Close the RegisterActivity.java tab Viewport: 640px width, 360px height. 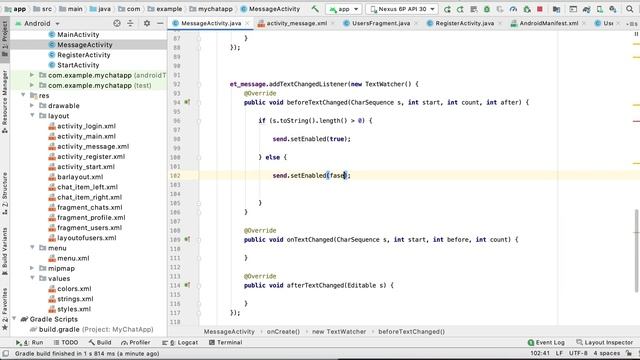(x=500, y=23)
